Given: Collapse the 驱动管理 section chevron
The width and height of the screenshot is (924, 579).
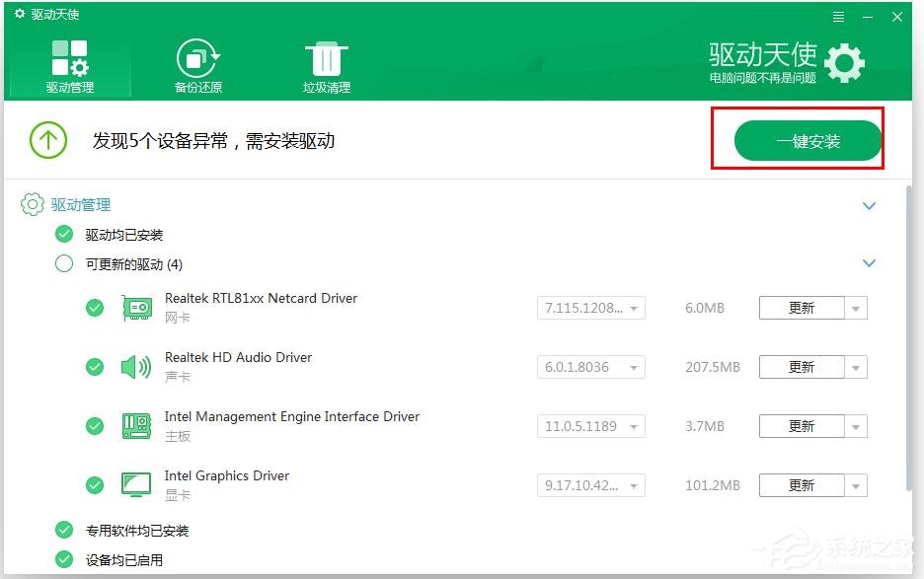Looking at the screenshot, I should tap(870, 206).
